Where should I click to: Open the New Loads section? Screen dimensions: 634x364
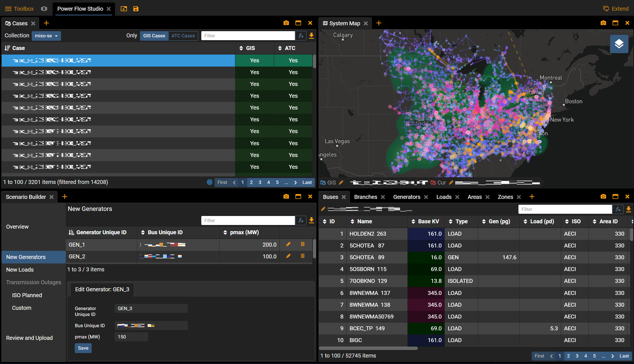pos(20,270)
